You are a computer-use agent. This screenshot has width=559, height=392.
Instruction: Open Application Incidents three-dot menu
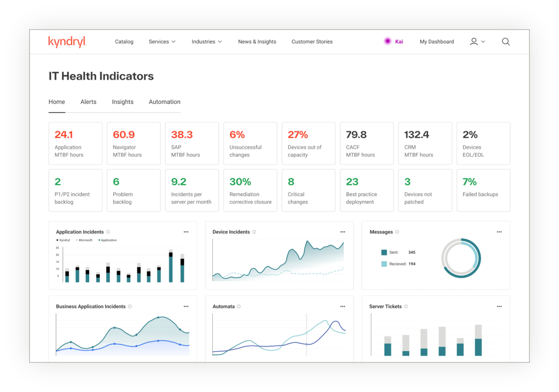point(186,232)
